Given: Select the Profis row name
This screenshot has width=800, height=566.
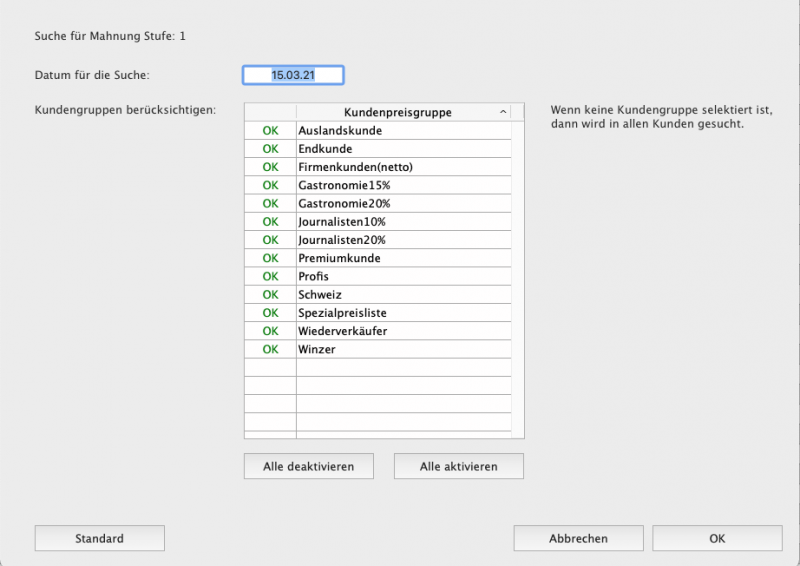Looking at the screenshot, I should coord(404,277).
